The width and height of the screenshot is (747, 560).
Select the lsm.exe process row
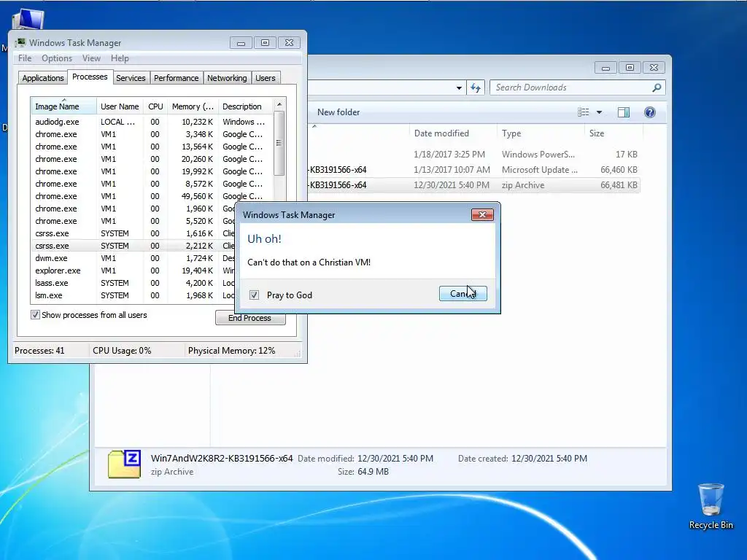coord(133,295)
